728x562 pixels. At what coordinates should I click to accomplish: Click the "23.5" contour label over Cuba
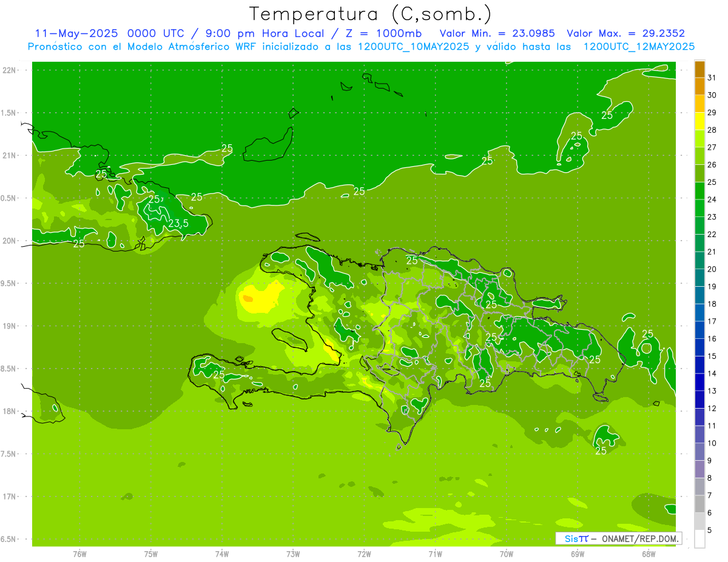coord(178,223)
